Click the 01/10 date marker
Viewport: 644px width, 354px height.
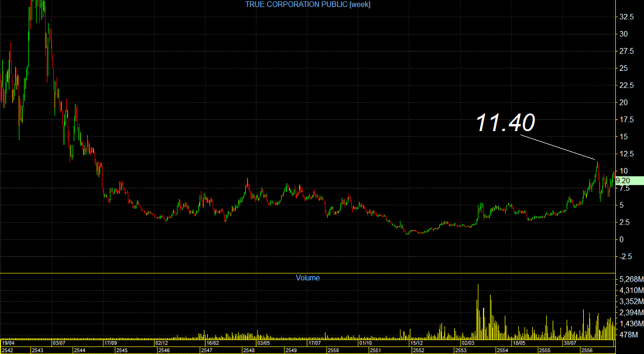tap(365, 343)
